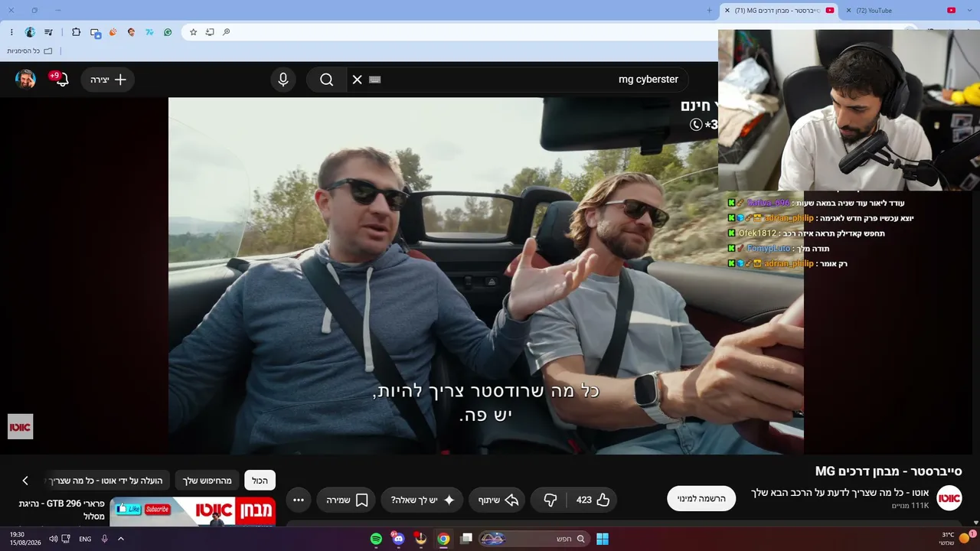980x551 pixels.
Task: Dislike the video
Action: tap(550, 500)
